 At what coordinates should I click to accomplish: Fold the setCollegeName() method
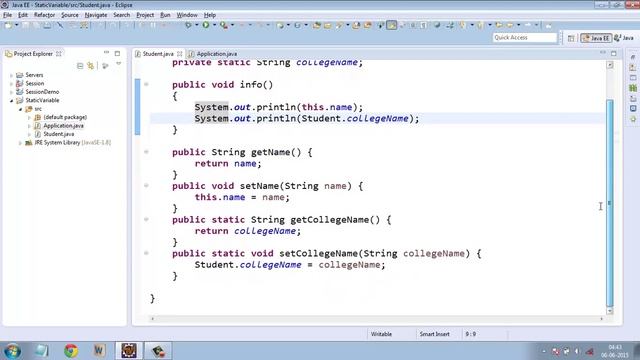coord(146,253)
